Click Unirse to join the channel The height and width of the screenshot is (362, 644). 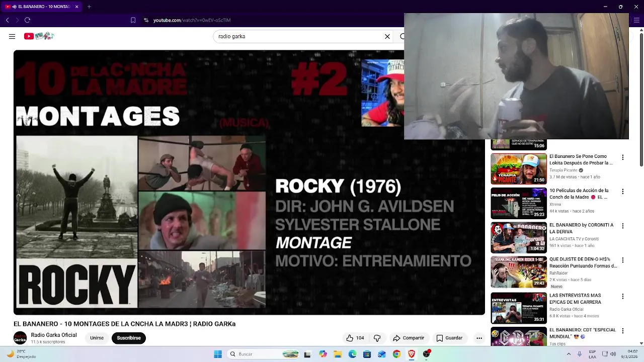coord(97,338)
